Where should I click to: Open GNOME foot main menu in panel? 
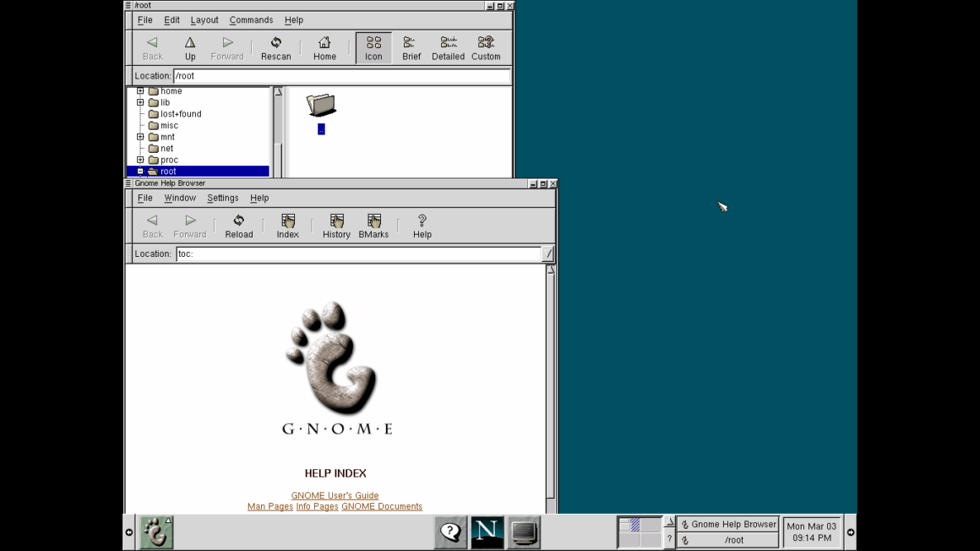pos(156,532)
